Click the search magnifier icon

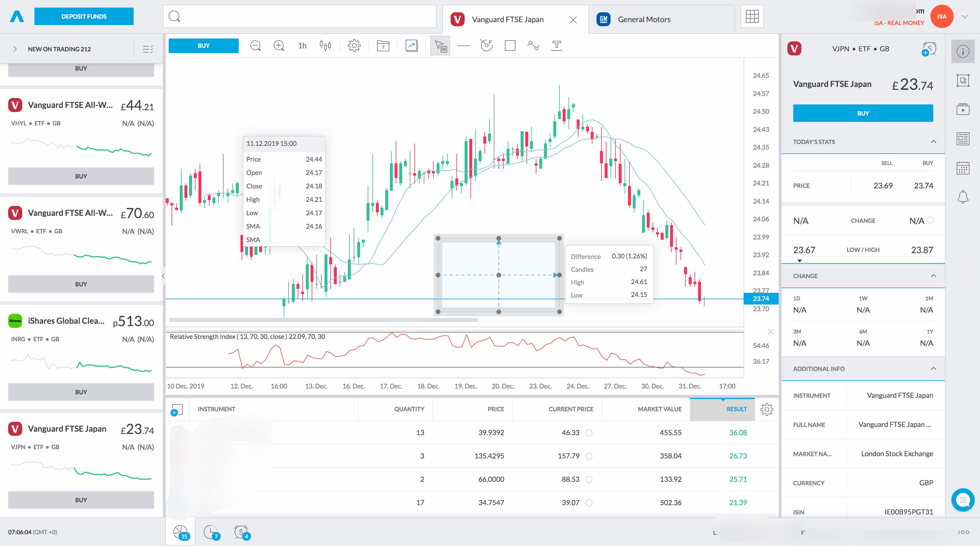pyautogui.click(x=174, y=16)
